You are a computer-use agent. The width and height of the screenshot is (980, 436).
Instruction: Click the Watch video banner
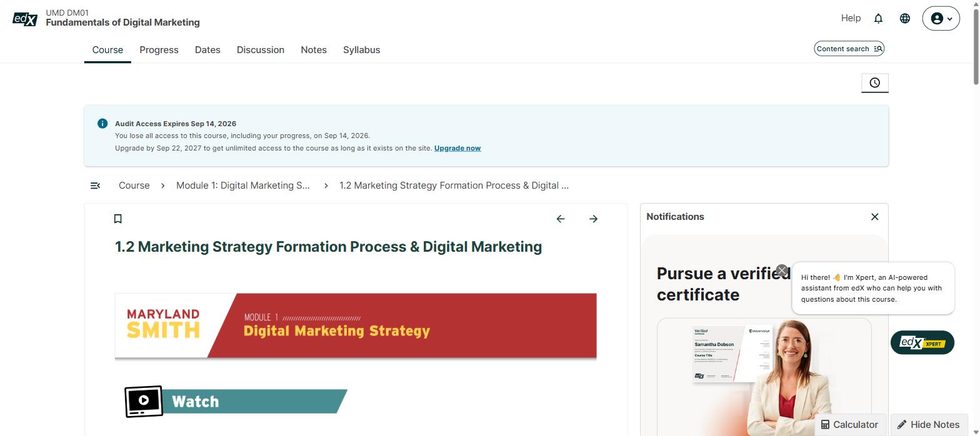pyautogui.click(x=236, y=401)
